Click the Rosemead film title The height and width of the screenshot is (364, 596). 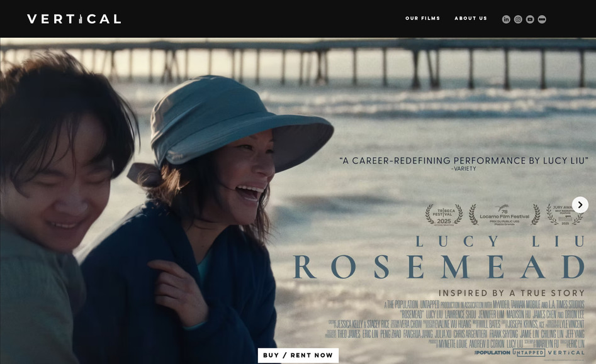coord(439,267)
